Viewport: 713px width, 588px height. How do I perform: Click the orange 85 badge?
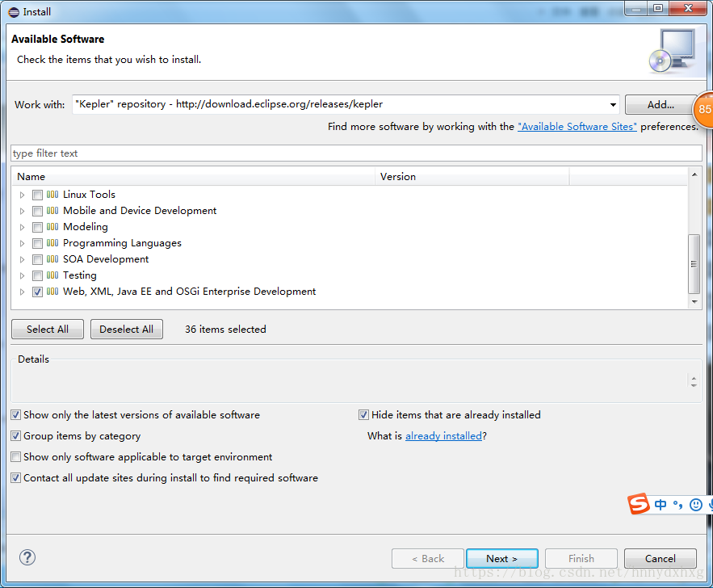coord(703,109)
